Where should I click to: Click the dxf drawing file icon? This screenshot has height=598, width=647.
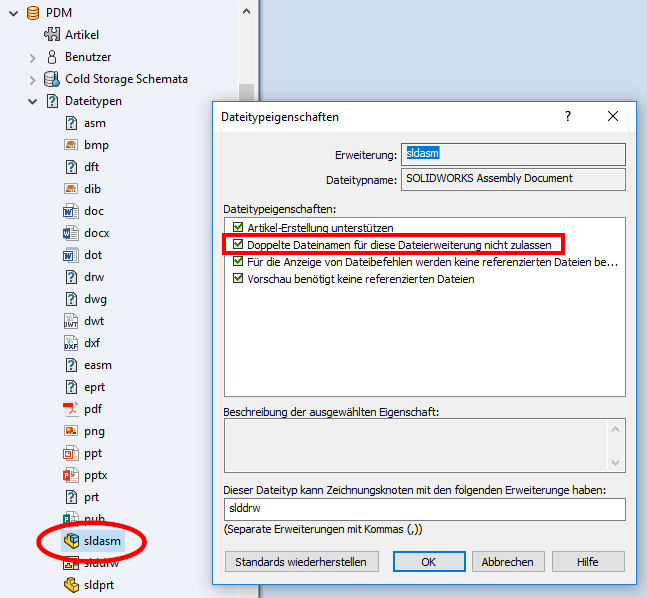click(x=71, y=343)
